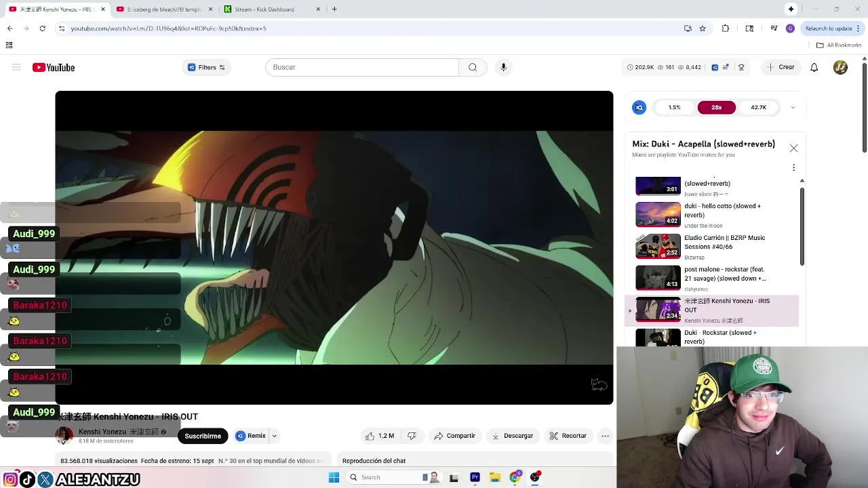Switch to Stream - Kick Dashboard tab
The height and width of the screenshot is (488, 868).
271,9
